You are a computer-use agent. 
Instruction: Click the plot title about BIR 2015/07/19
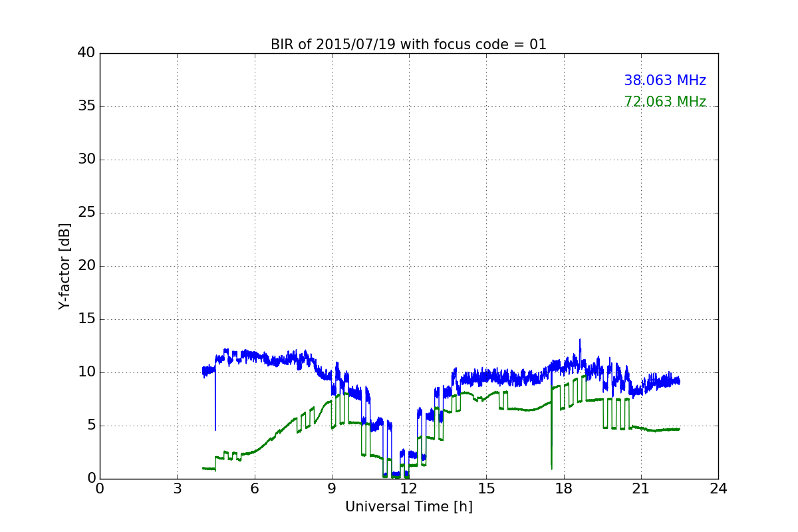408,45
